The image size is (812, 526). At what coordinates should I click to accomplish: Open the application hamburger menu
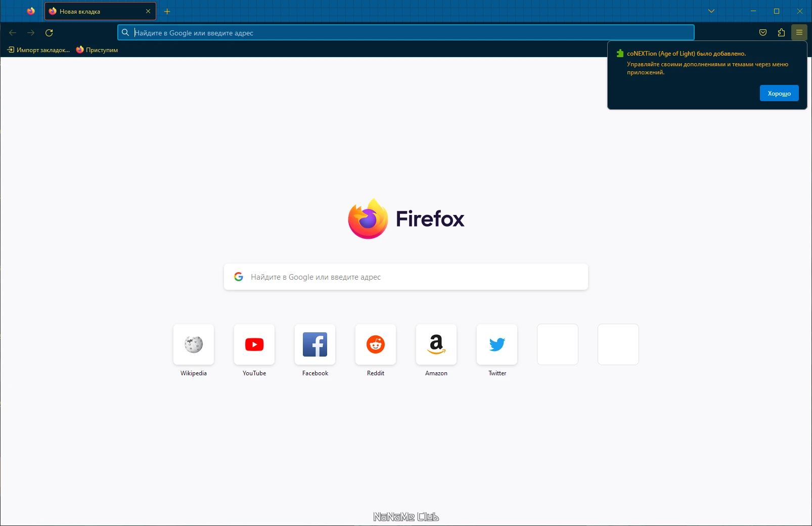pos(799,32)
